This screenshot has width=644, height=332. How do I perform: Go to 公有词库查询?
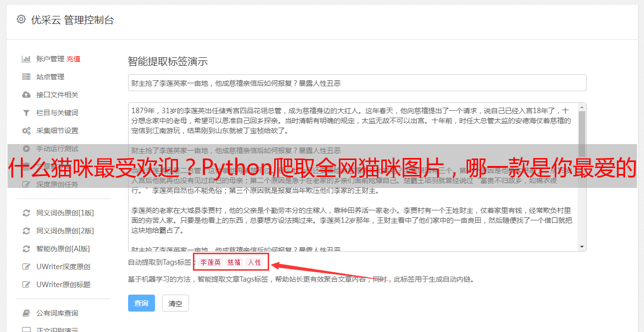coord(57,313)
